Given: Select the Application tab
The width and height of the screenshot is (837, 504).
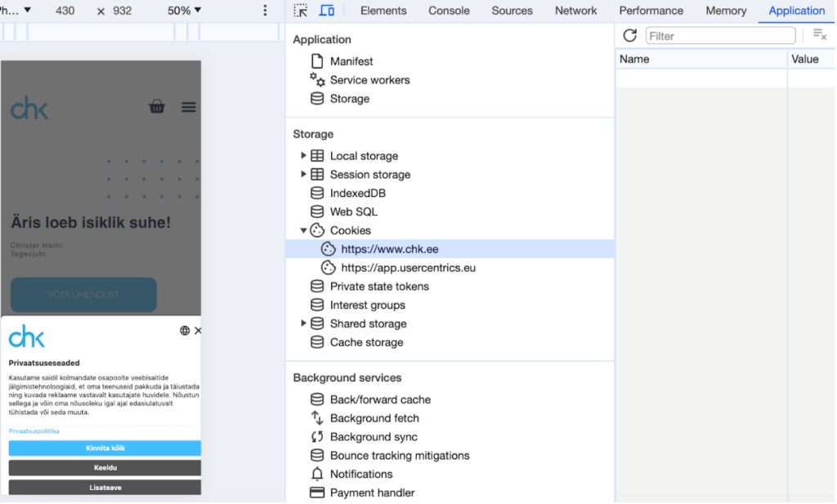Looking at the screenshot, I should coord(796,11).
